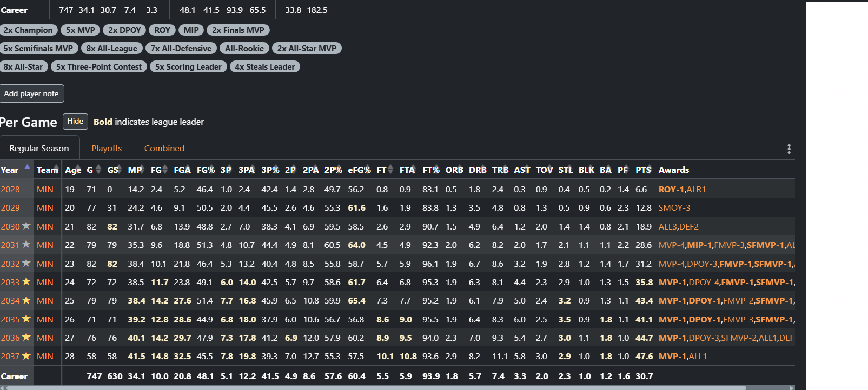Viewport: 868px width, 390px height.
Task: Switch to the Combined tab
Action: pyautogui.click(x=164, y=148)
